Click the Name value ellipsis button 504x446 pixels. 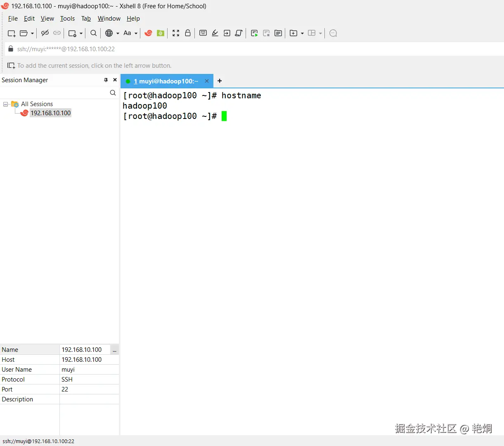pyautogui.click(x=115, y=350)
